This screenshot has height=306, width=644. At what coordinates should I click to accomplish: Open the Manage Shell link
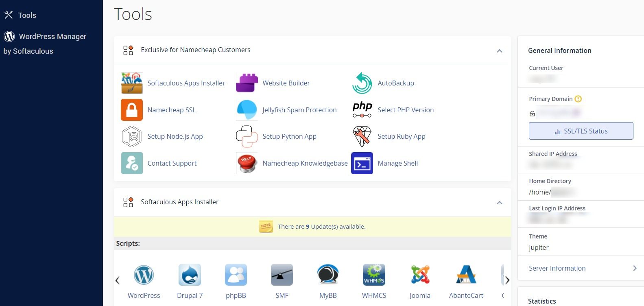pyautogui.click(x=398, y=163)
